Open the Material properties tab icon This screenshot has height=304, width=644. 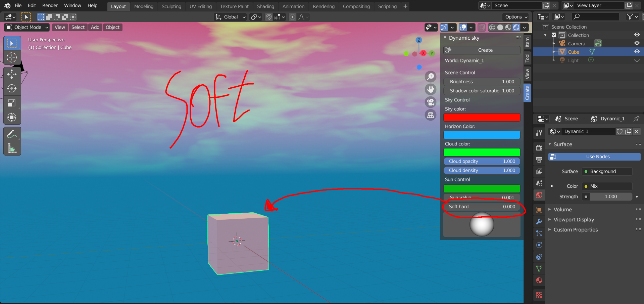[539, 280]
